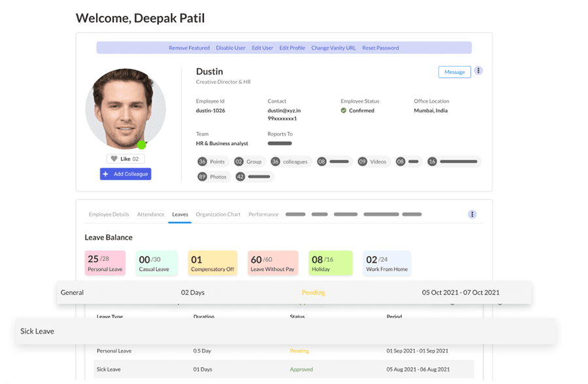Click the 01 Days duration value
588x384 pixels.
point(203,370)
